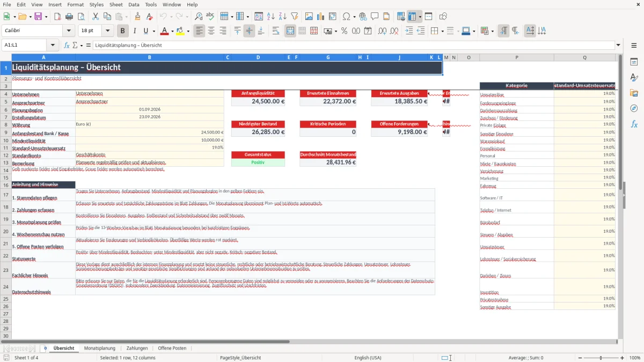Screen dimensions: 644x362
Task: Click the zoom slider in status bar
Action: coord(601,358)
